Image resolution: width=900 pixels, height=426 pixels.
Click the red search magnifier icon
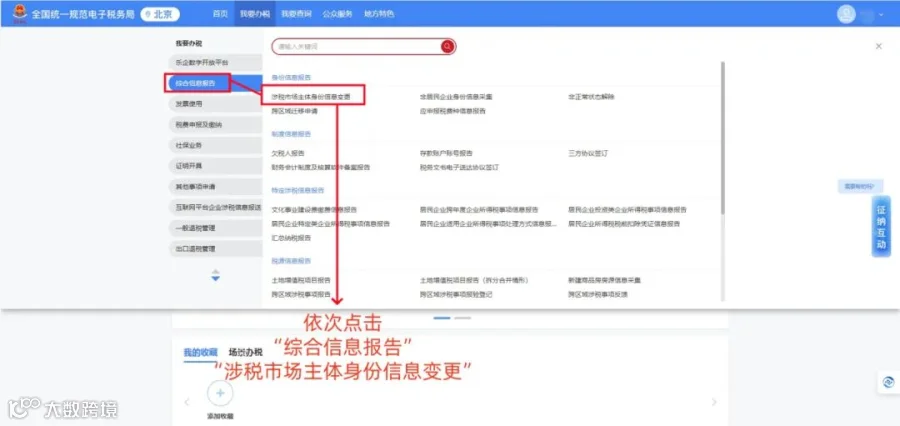pos(448,47)
